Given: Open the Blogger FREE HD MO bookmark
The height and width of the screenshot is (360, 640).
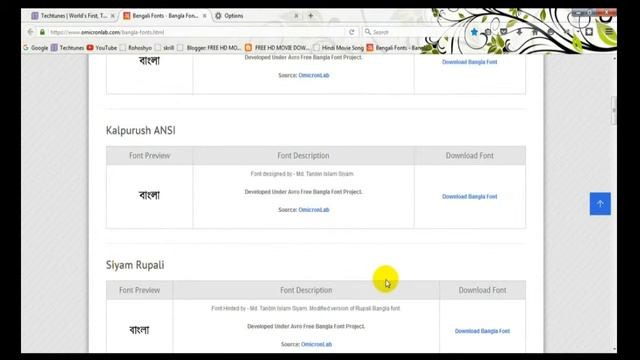Looking at the screenshot, I should coord(209,48).
